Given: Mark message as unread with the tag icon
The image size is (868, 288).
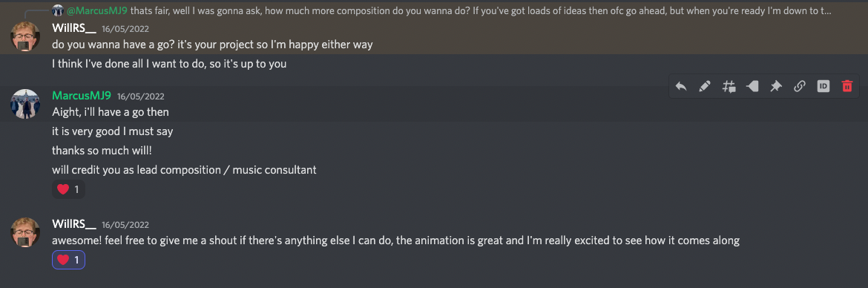Looking at the screenshot, I should (752, 86).
